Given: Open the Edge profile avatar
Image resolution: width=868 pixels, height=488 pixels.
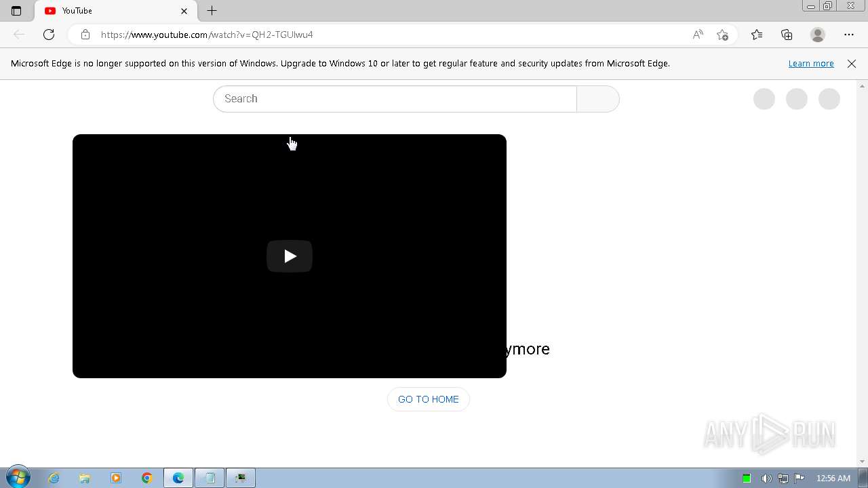Looking at the screenshot, I should coord(818,35).
